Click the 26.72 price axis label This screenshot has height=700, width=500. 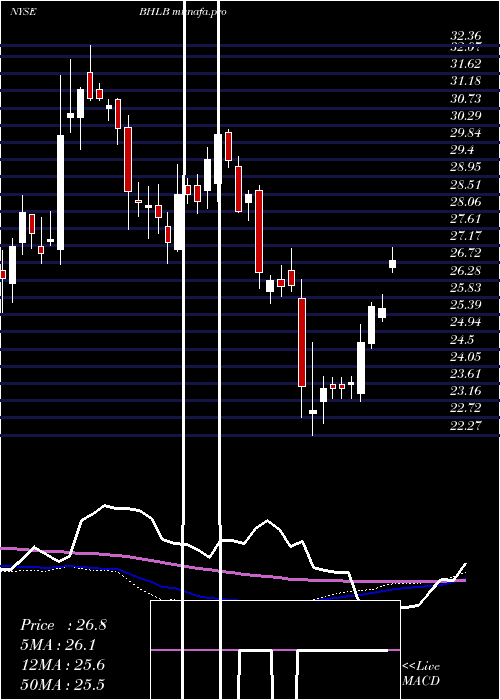466,254
